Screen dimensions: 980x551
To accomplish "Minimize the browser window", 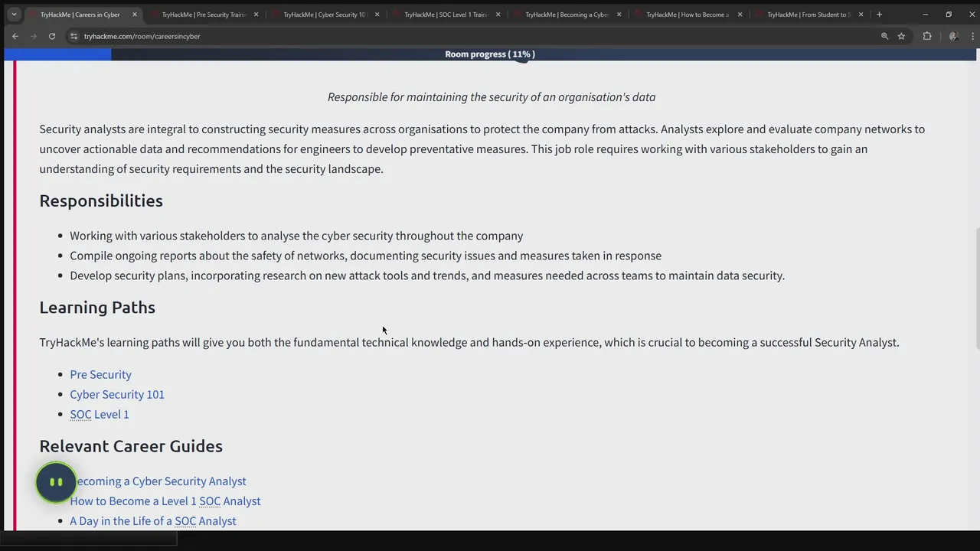I will pos(925,15).
